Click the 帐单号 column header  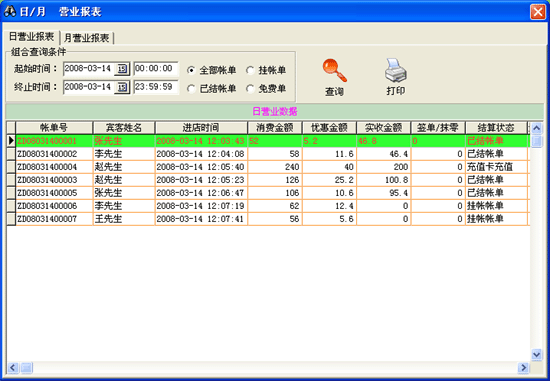54,128
